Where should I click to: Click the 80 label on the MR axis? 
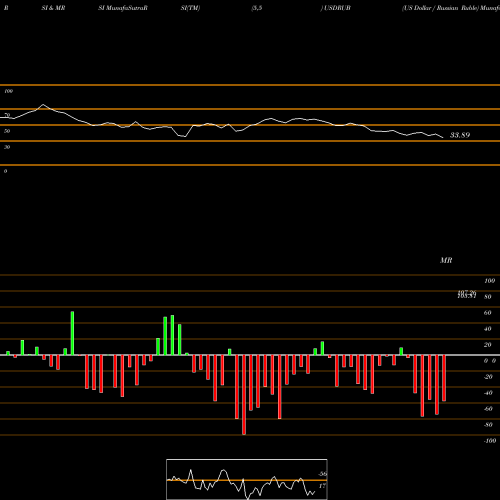tap(488, 297)
